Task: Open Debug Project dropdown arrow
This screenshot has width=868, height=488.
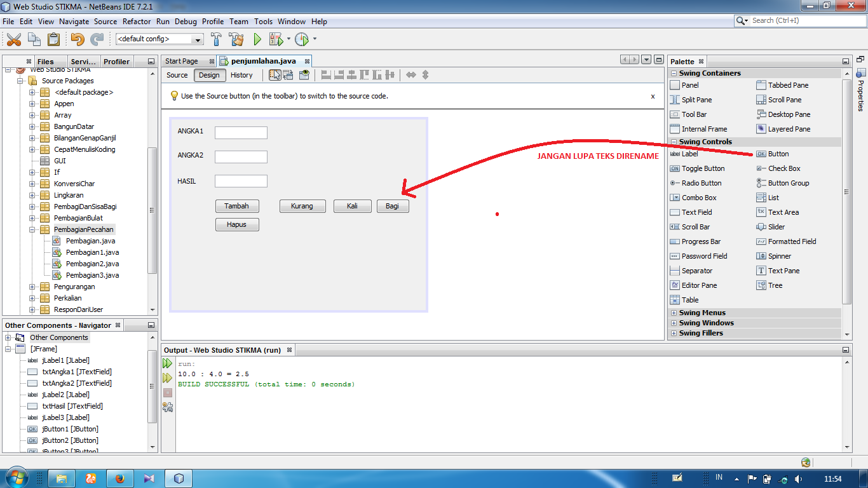Action: coord(288,39)
